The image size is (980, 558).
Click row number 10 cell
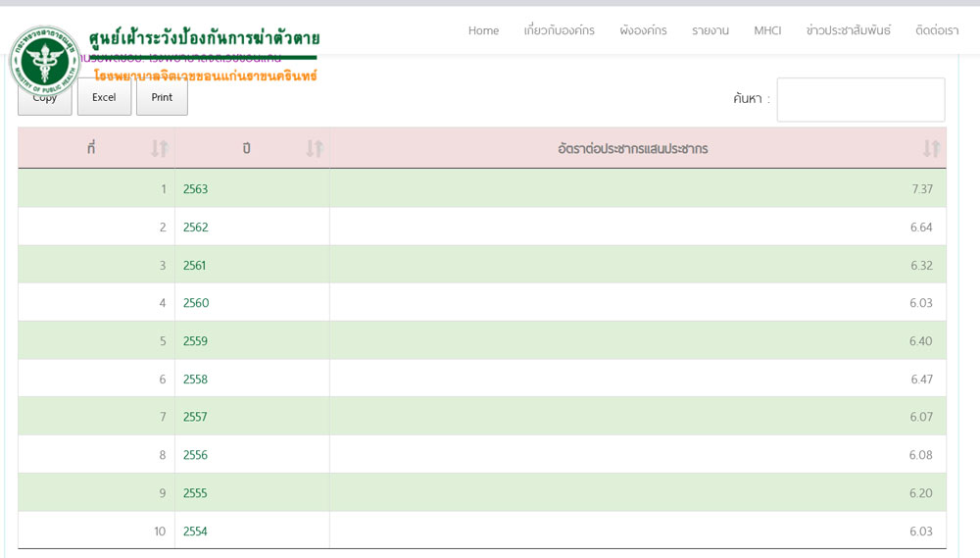[96, 531]
